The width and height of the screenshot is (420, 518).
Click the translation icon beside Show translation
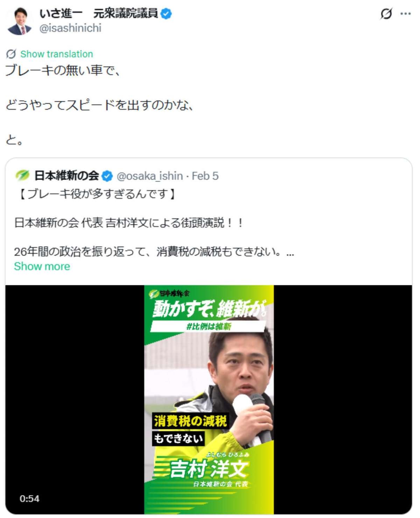coord(11,54)
